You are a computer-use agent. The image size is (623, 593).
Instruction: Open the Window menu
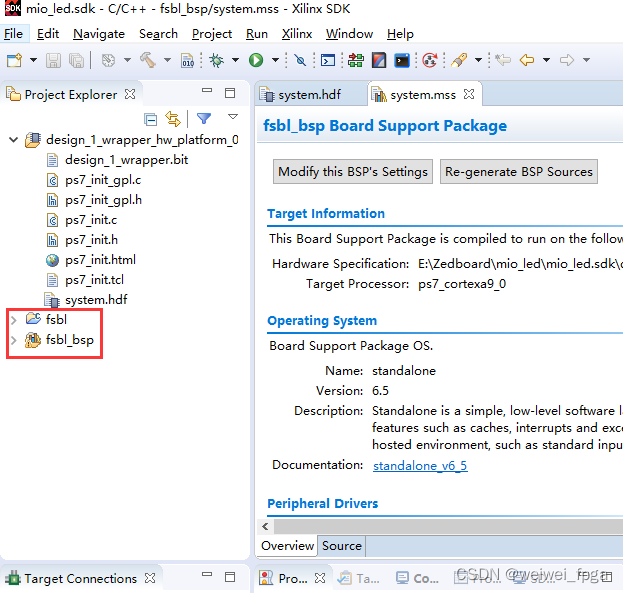[349, 34]
